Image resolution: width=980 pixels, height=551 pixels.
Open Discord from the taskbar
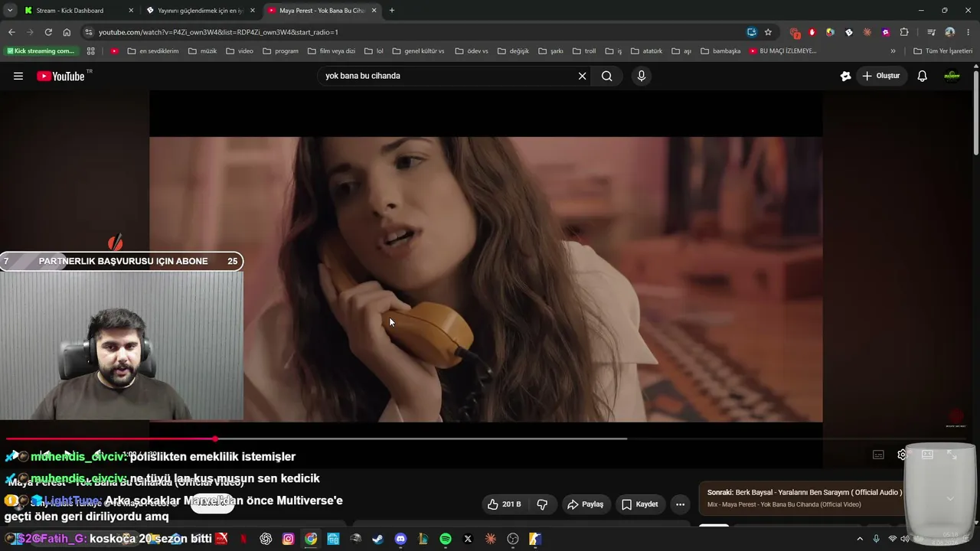[400, 539]
